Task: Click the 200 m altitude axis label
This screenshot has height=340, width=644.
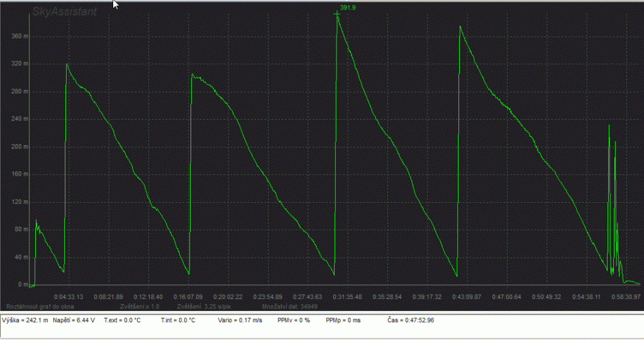Action: 20,147
